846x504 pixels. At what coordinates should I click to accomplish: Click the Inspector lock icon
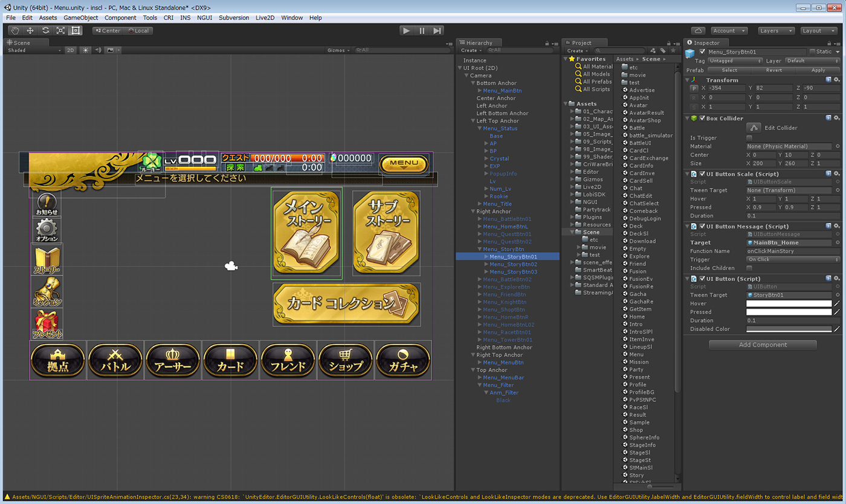[830, 43]
